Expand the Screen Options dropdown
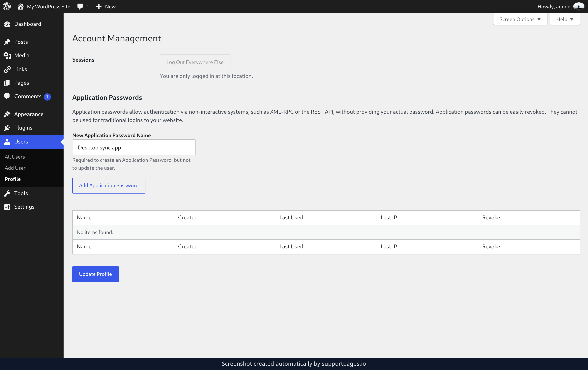 coord(520,19)
